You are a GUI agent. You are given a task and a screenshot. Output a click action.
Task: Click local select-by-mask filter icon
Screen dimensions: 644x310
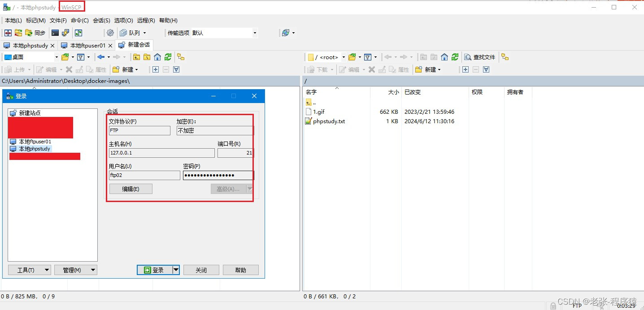[176, 69]
